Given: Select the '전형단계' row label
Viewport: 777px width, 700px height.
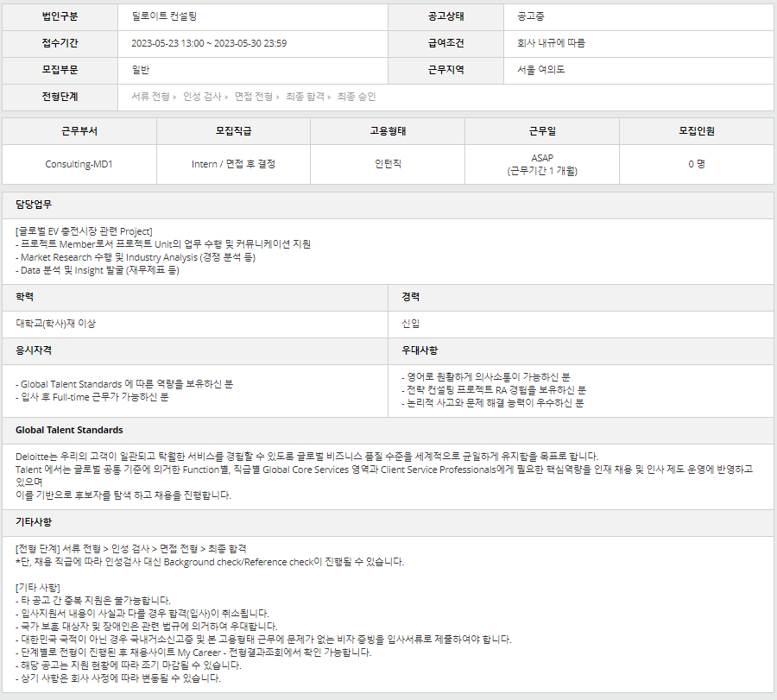Looking at the screenshot, I should (x=60, y=97).
